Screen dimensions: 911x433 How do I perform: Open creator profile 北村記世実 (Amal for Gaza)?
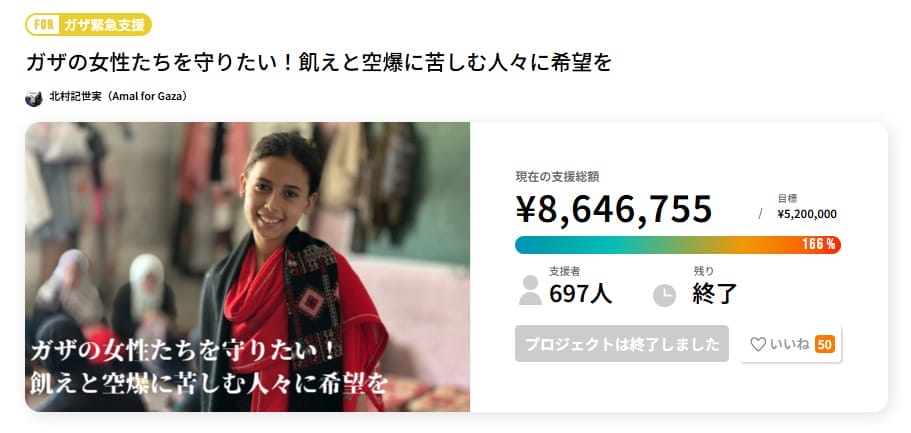pyautogui.click(x=117, y=96)
